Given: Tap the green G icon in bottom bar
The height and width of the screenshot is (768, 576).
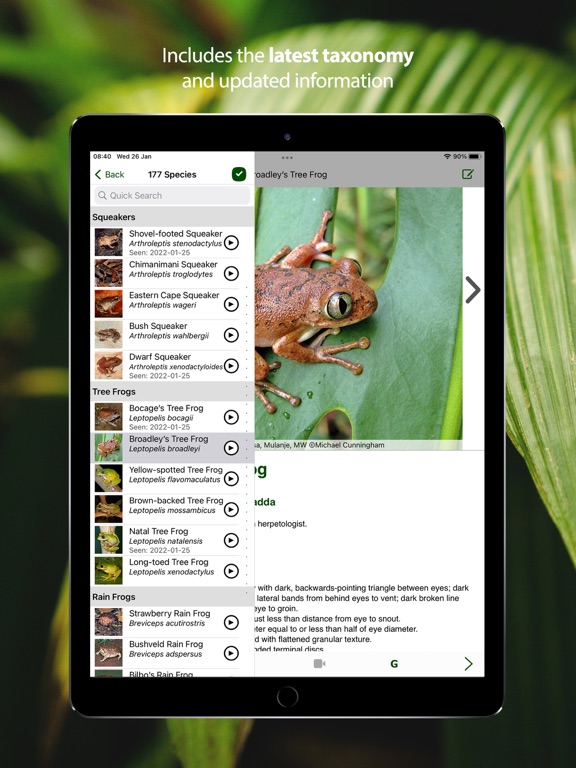Looking at the screenshot, I should pyautogui.click(x=394, y=664).
